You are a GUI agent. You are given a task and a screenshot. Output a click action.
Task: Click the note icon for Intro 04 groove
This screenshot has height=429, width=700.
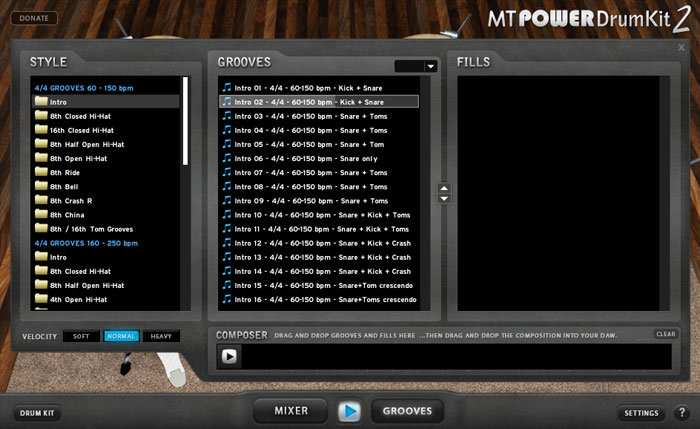point(227,130)
